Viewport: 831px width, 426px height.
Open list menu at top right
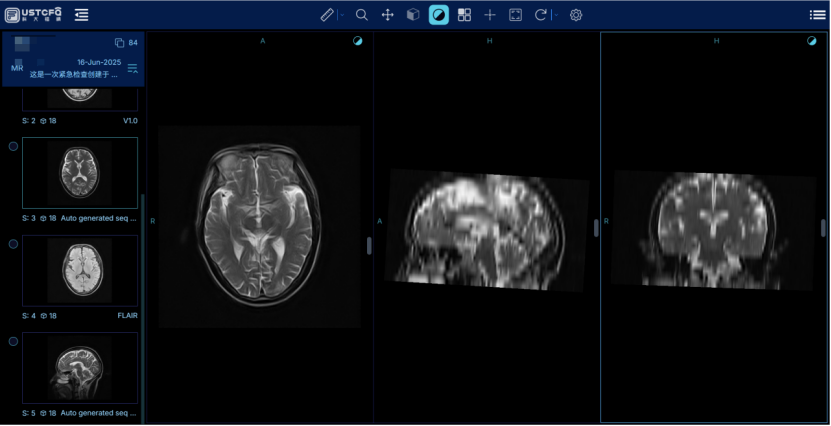(x=817, y=15)
